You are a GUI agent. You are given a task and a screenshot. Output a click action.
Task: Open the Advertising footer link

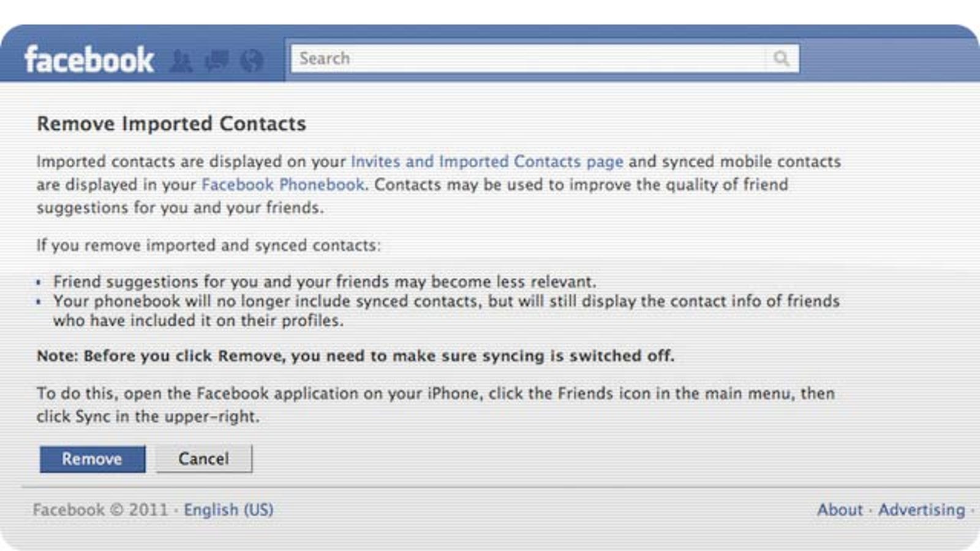click(x=921, y=510)
